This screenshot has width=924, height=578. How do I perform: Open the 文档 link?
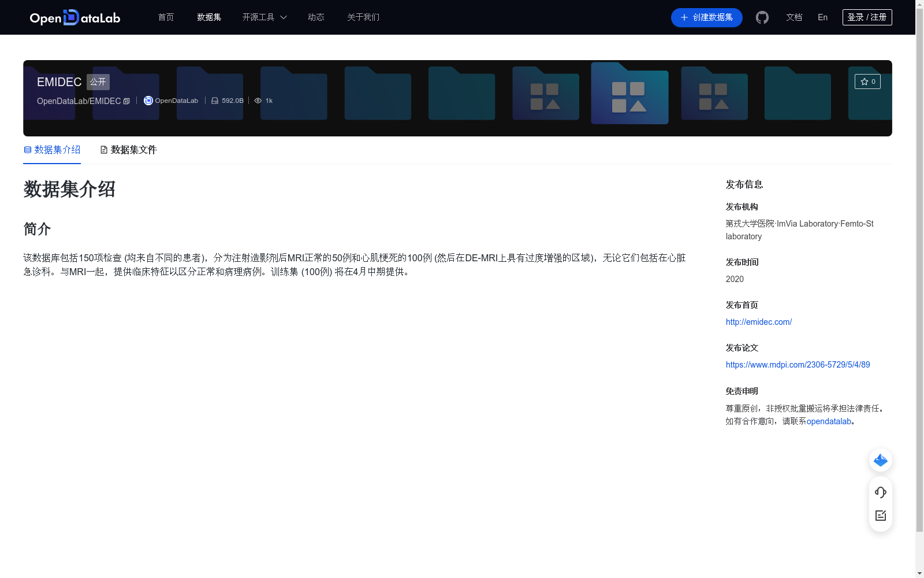click(x=794, y=17)
